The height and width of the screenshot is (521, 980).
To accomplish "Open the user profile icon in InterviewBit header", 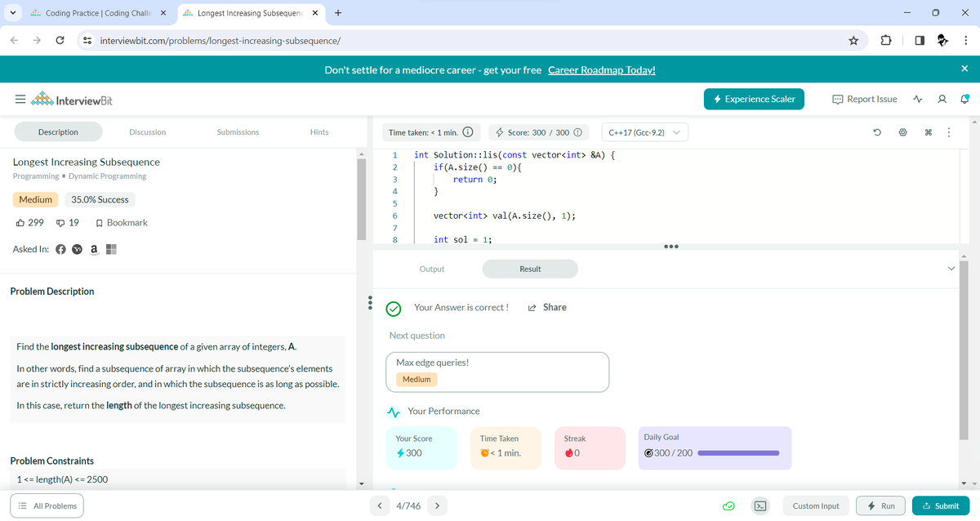I will click(x=942, y=100).
